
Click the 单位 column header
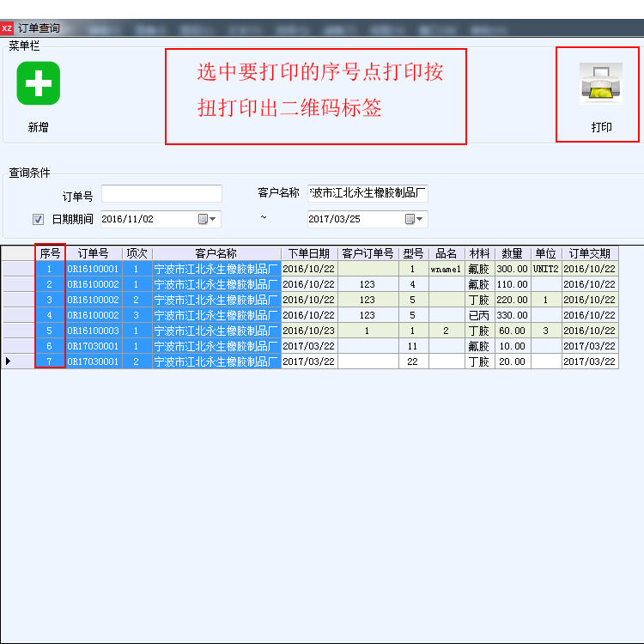pos(546,253)
